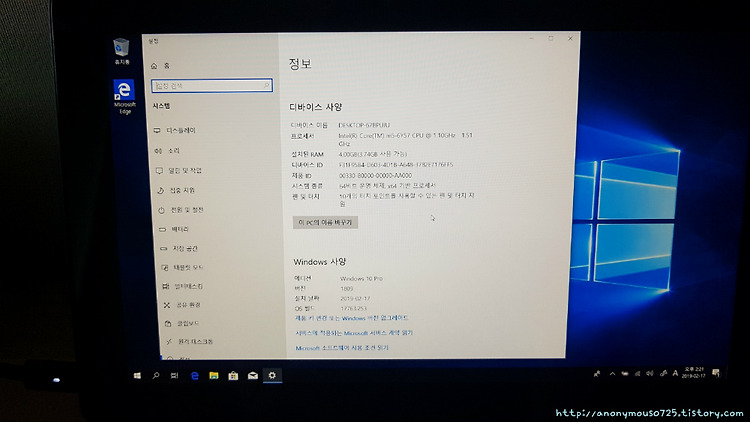
Task: Click the 'Windows 사양' heading
Action: (x=320, y=262)
